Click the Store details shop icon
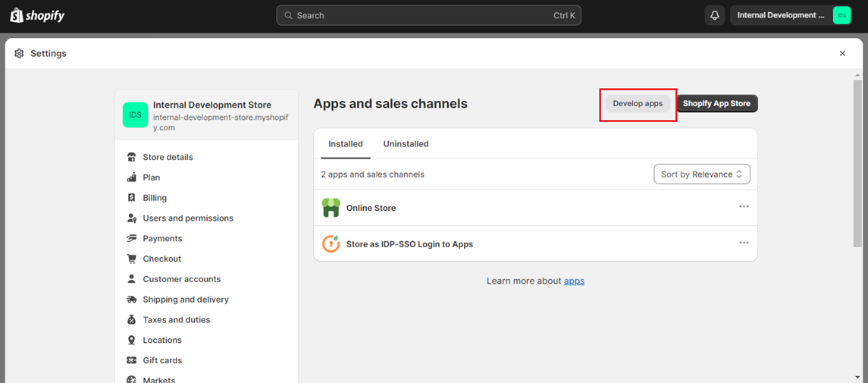 [132, 157]
